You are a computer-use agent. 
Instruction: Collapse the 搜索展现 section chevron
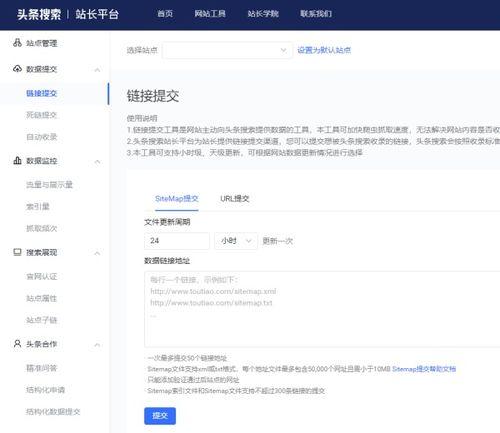pyautogui.click(x=97, y=253)
